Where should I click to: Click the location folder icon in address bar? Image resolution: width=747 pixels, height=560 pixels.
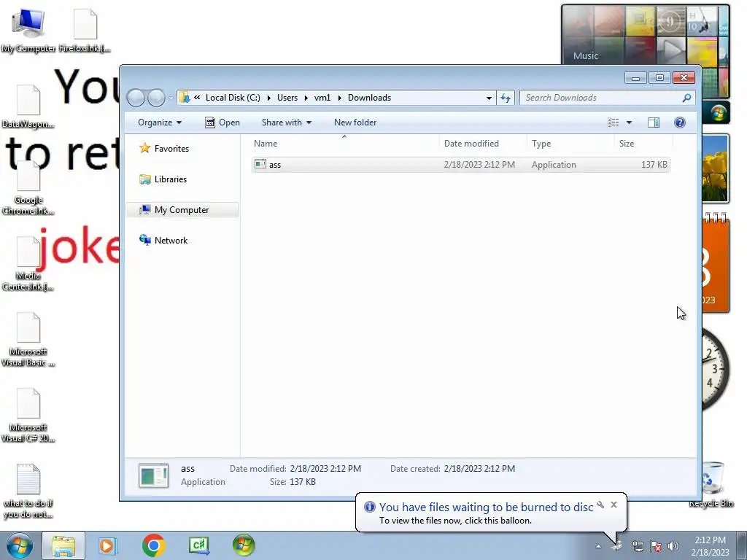(x=185, y=98)
